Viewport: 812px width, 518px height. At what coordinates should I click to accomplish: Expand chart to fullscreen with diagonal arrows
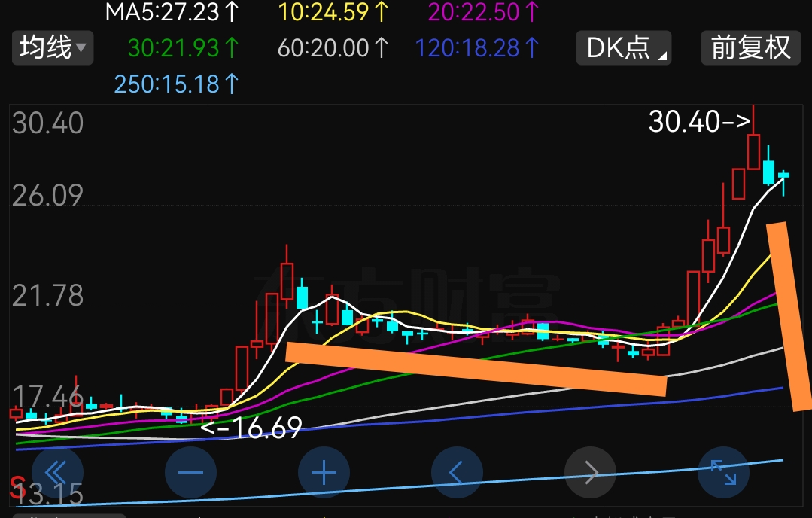click(723, 472)
